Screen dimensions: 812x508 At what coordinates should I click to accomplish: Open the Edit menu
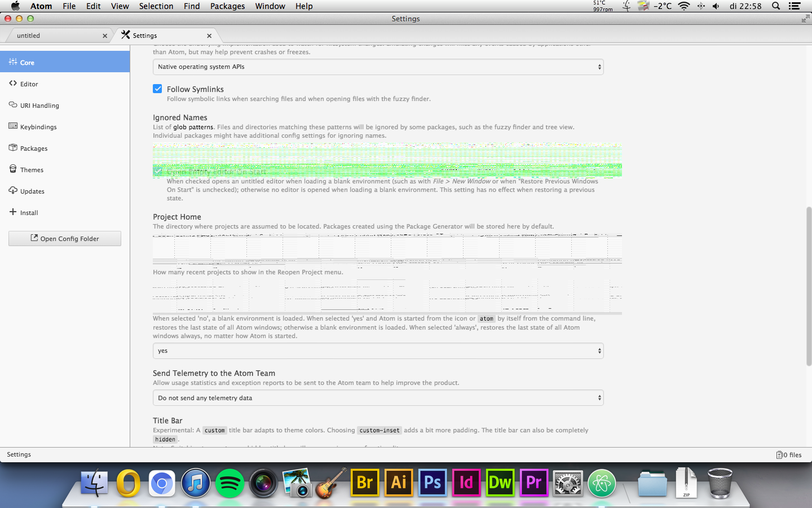[94, 6]
